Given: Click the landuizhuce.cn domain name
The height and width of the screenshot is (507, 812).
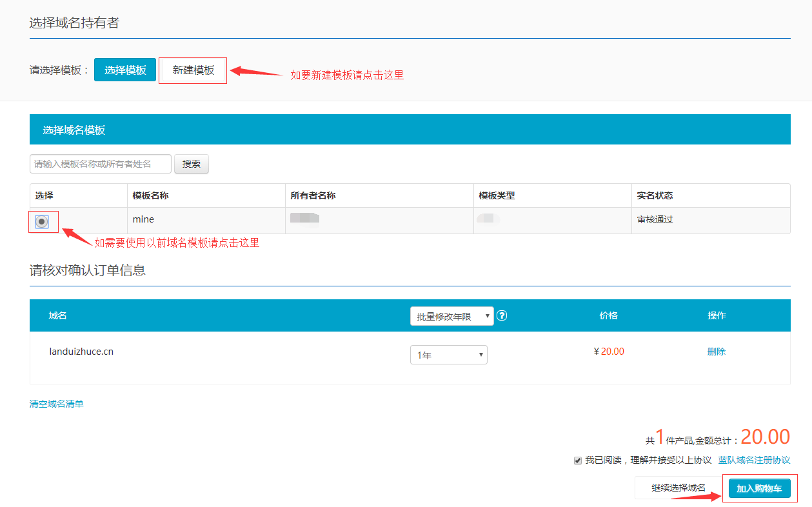Looking at the screenshot, I should 81,352.
